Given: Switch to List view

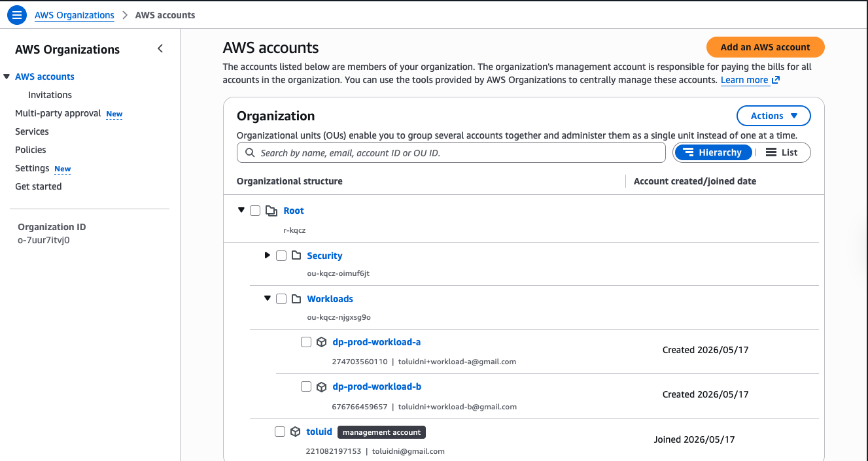Looking at the screenshot, I should click(x=782, y=152).
